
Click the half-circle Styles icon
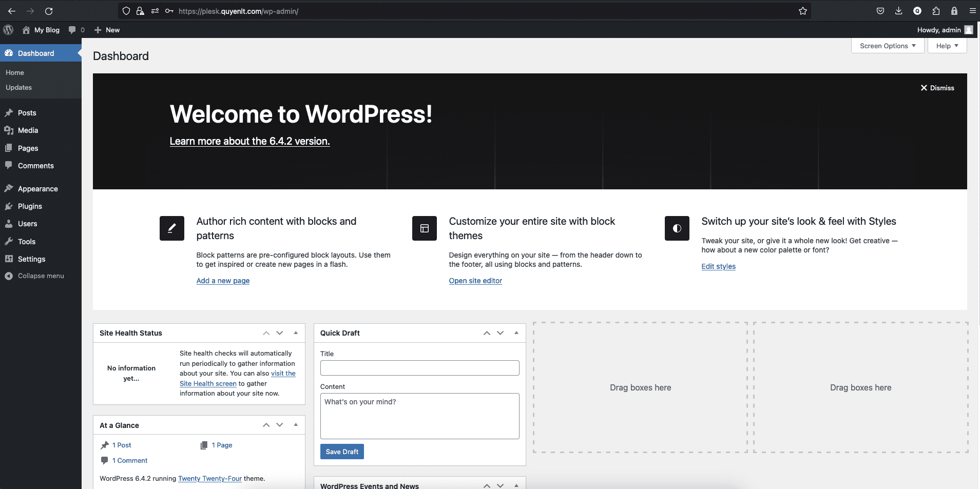coord(677,228)
